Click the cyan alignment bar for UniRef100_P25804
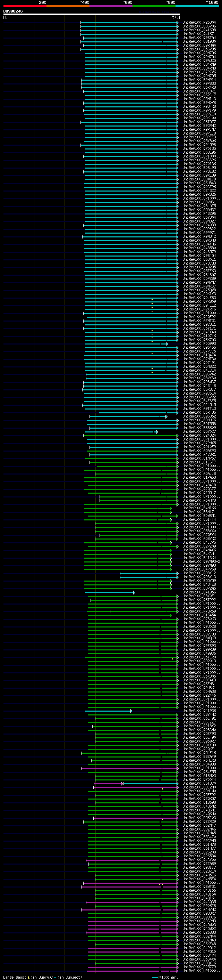This screenshot has height=980, width=222. pos(129,23)
